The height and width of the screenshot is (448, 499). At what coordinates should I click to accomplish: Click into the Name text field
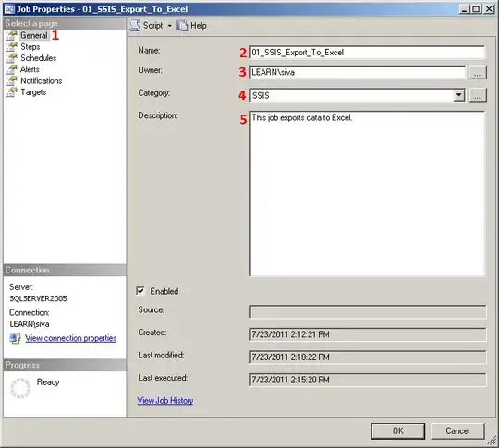367,53
